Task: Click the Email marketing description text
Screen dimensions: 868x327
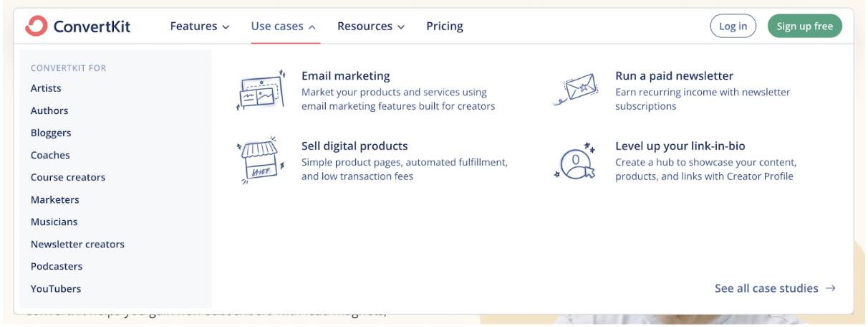Action: 398,99
